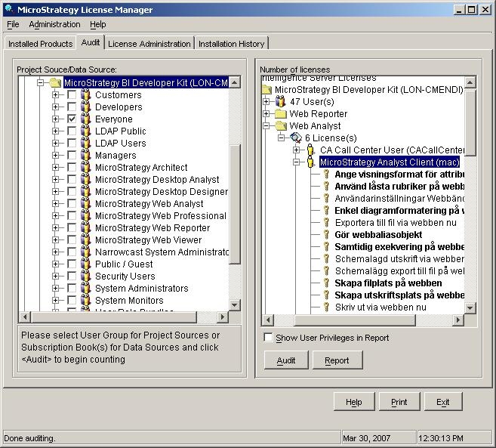Click the 6 License(s) magnifier icon
496x448 pixels.
(x=296, y=137)
